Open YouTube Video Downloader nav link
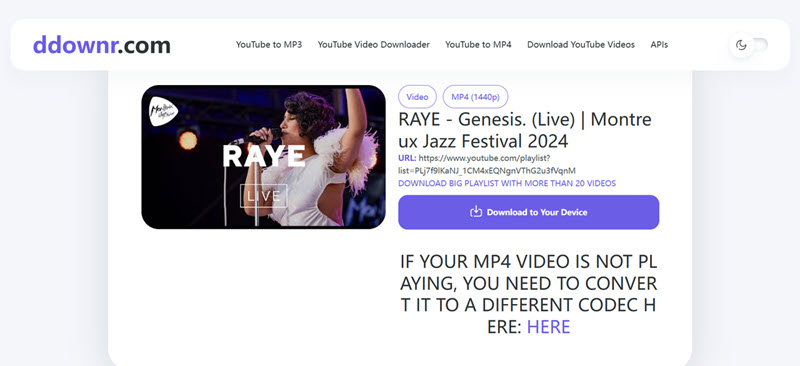Image resolution: width=800 pixels, height=366 pixels. coord(373,45)
